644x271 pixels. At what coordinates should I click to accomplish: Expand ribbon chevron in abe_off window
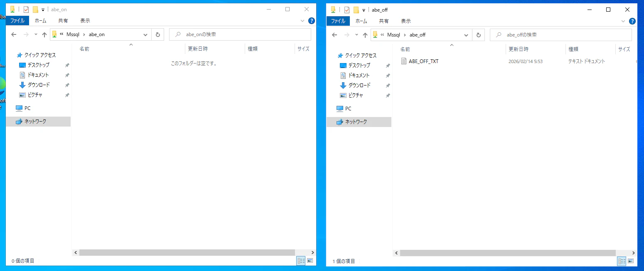click(623, 21)
